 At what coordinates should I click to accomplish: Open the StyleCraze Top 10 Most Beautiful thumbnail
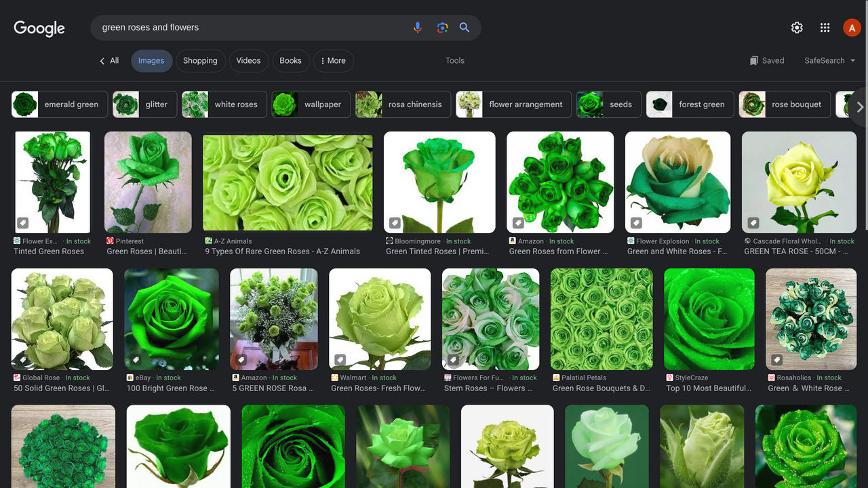click(x=709, y=319)
